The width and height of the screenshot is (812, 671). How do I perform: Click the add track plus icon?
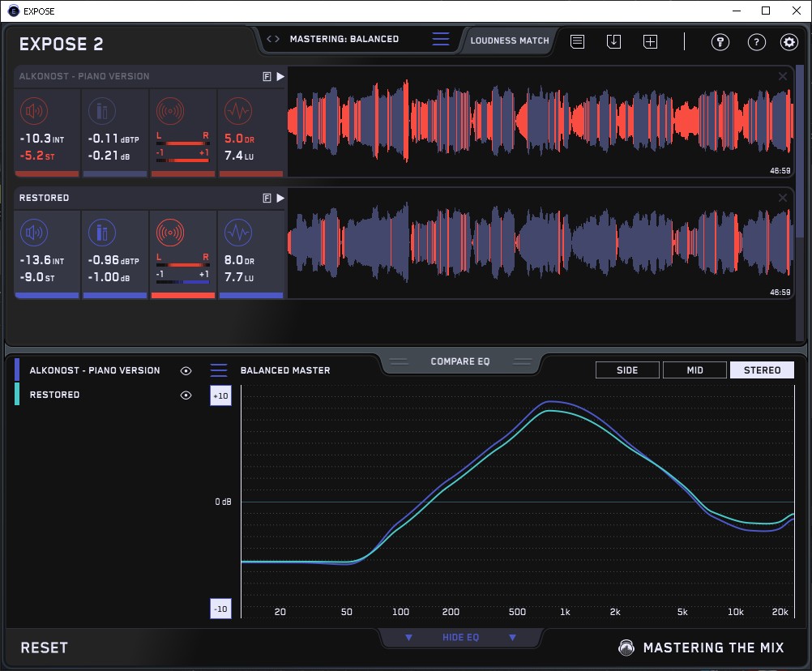[650, 41]
